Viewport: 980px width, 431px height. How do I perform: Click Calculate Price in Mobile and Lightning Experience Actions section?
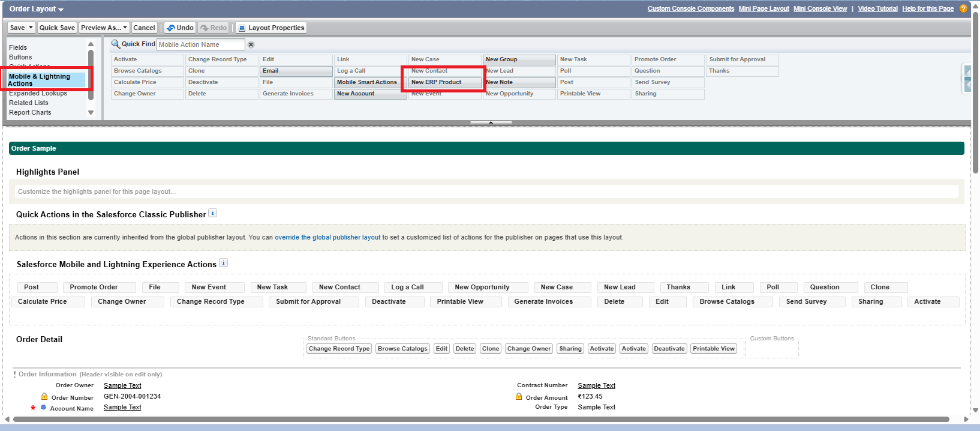[x=49, y=301]
